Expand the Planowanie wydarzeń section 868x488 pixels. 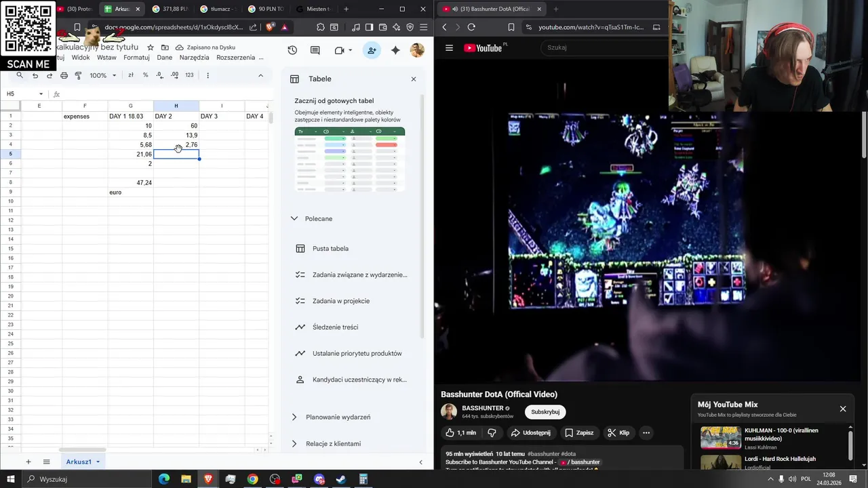[x=294, y=417]
